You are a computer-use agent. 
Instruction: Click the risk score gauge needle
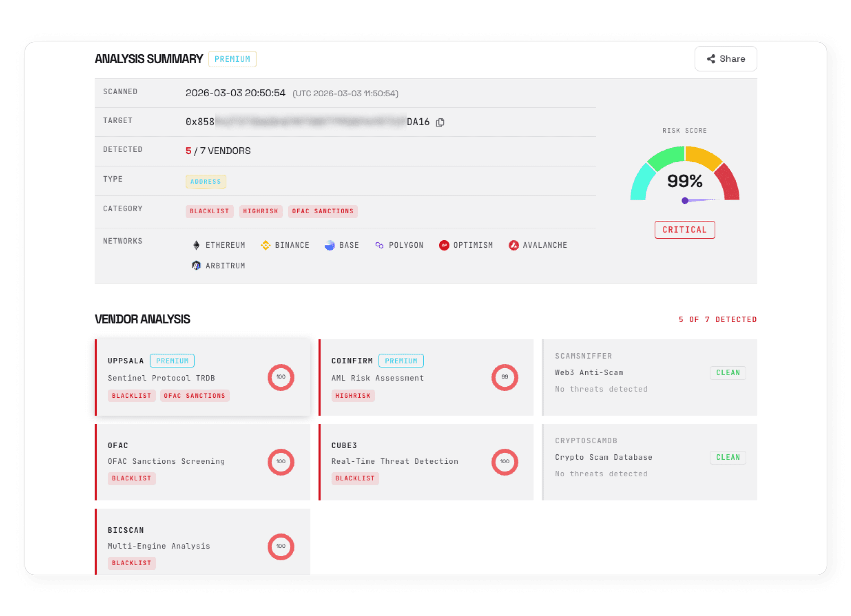click(700, 200)
